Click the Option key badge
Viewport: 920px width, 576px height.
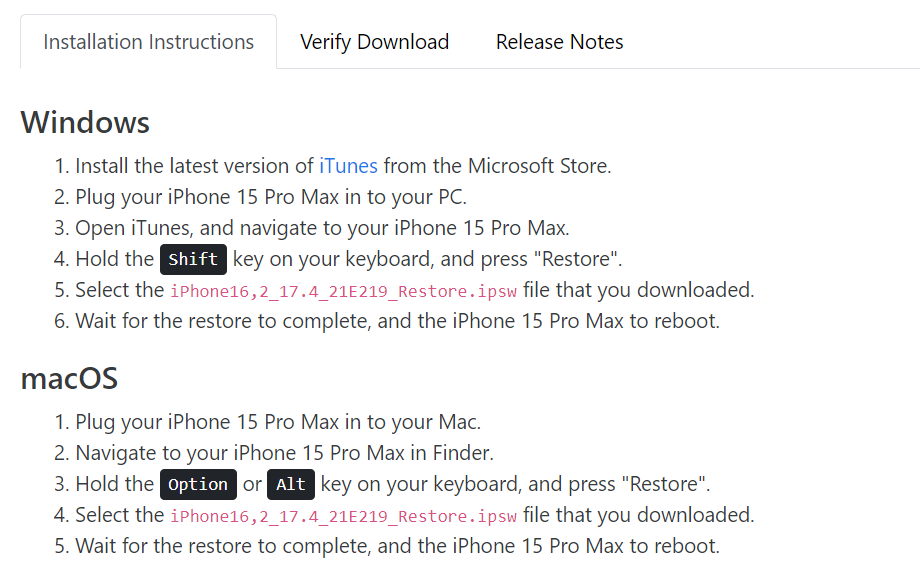click(x=198, y=485)
